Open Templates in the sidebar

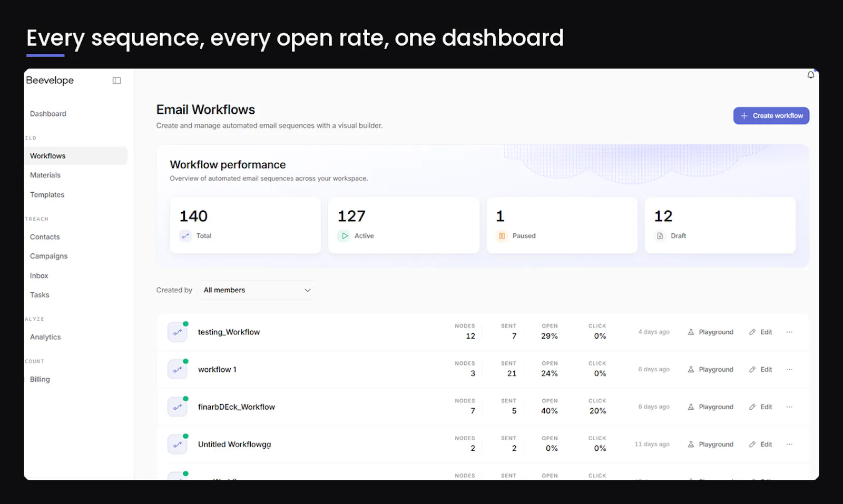click(x=47, y=195)
